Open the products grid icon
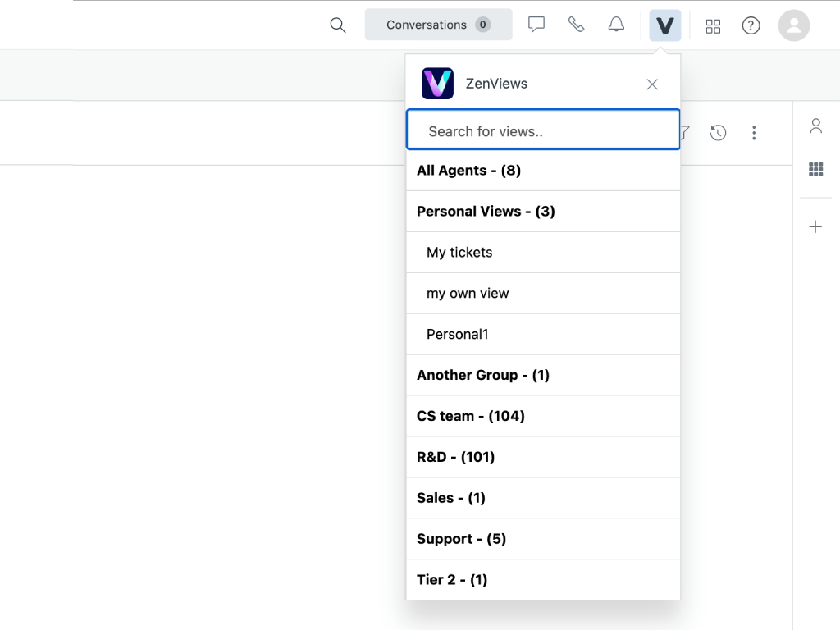 click(x=713, y=25)
